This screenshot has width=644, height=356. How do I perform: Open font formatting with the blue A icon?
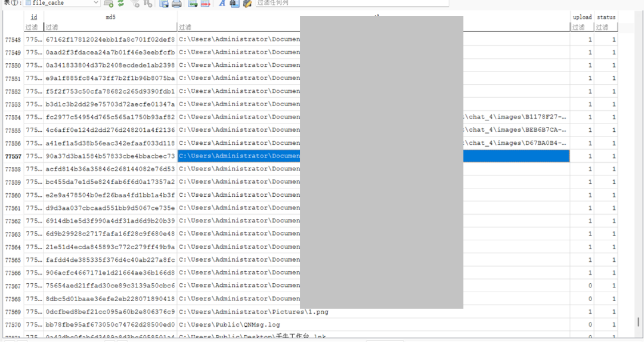click(x=222, y=4)
